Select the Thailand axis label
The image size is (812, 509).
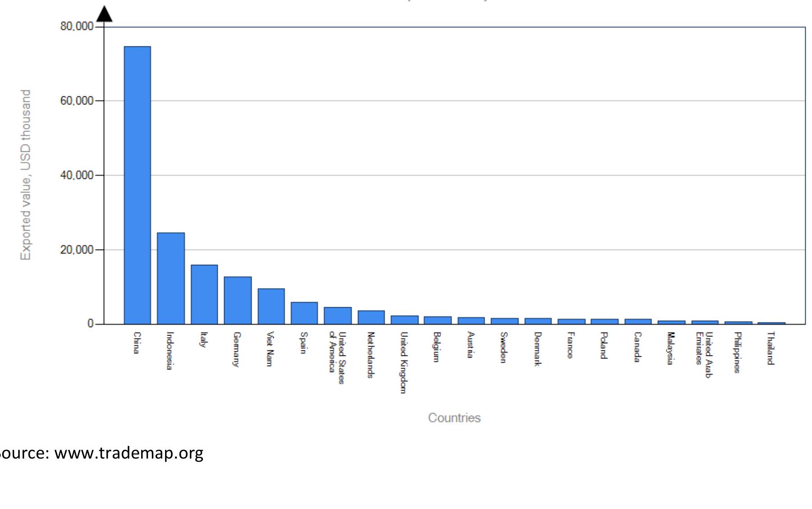pos(771,348)
